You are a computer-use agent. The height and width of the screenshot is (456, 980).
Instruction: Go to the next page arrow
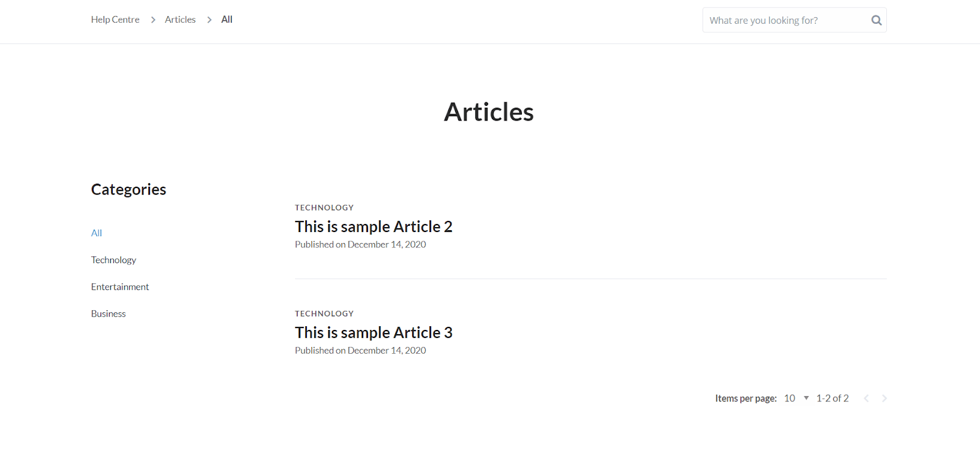point(884,398)
